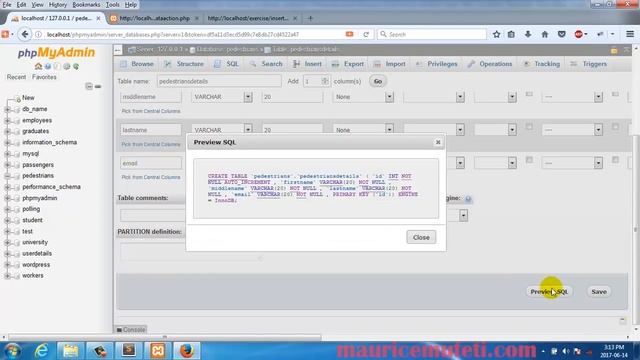Click the Preview SQL button

point(549,291)
